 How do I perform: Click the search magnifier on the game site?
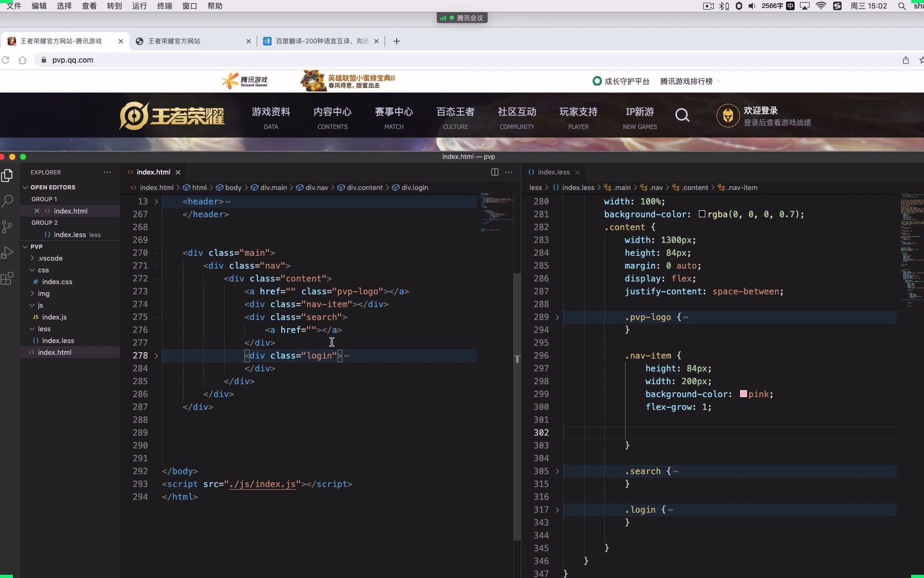(682, 115)
